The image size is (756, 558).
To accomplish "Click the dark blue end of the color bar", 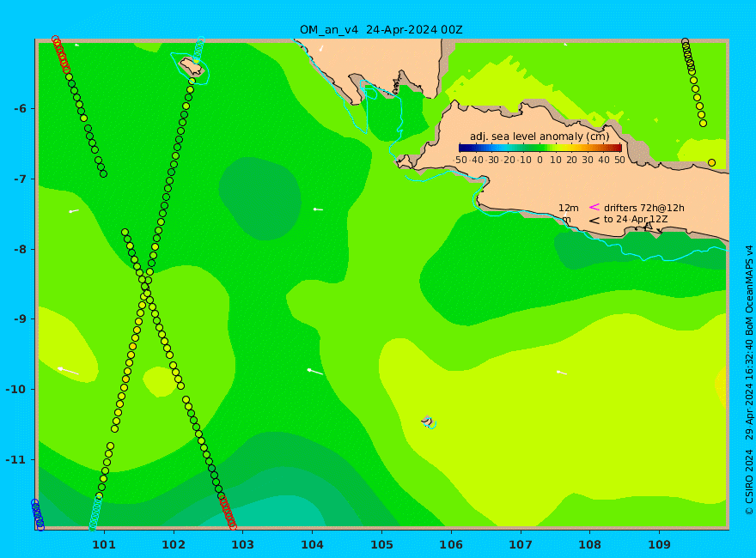I will pyautogui.click(x=463, y=148).
